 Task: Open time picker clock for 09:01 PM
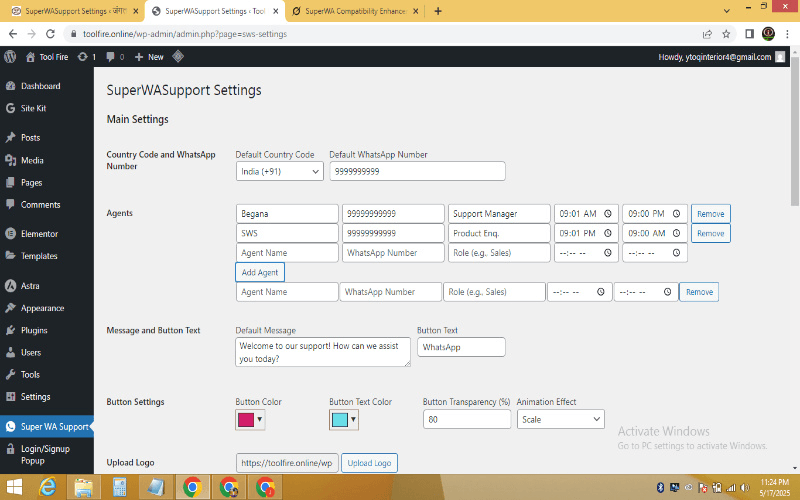(x=608, y=233)
